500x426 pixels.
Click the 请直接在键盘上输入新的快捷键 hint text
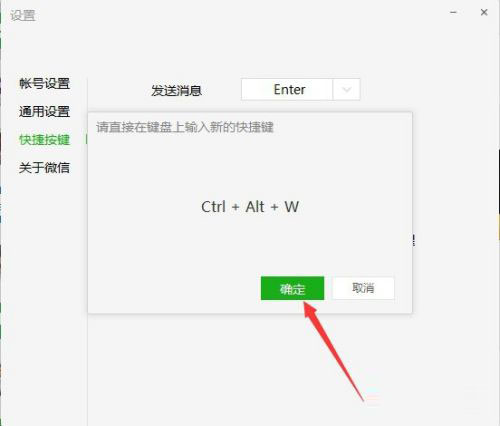(185, 127)
